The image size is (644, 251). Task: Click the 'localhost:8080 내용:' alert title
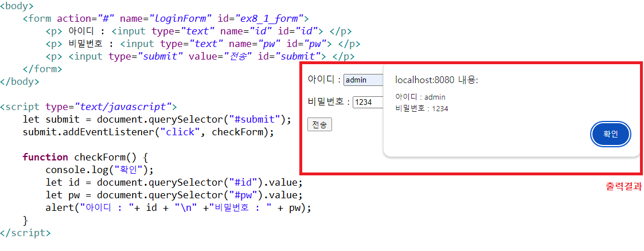[x=436, y=80]
